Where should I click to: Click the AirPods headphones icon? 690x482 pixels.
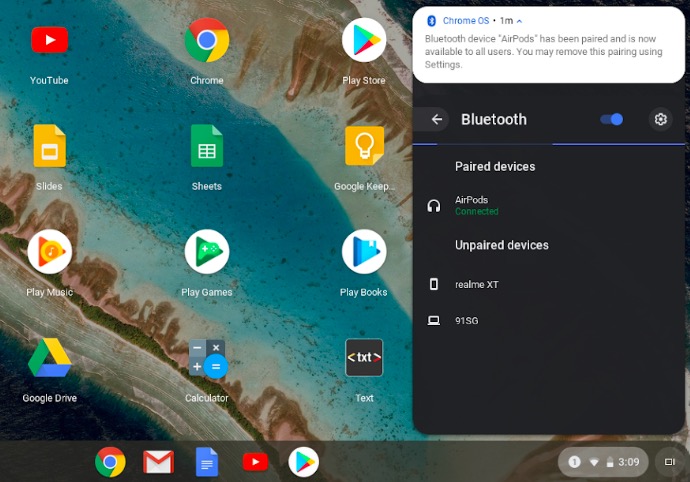coord(434,206)
